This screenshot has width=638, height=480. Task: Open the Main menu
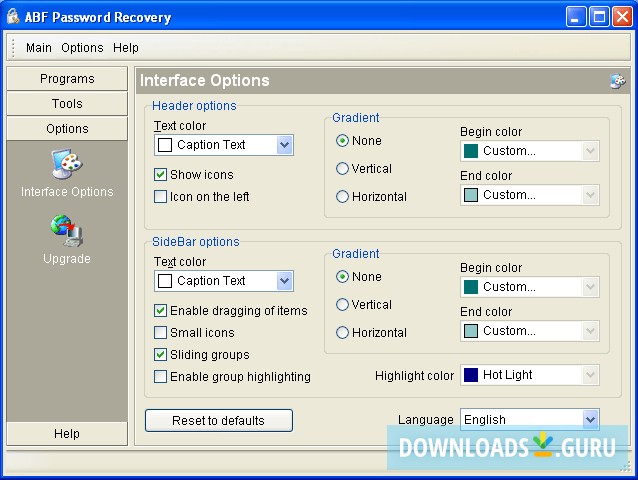tap(39, 48)
